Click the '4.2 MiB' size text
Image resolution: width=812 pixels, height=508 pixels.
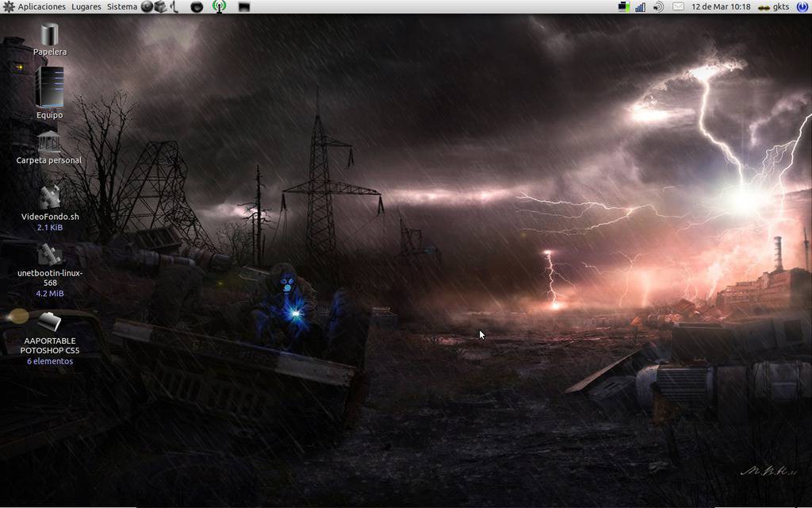point(50,294)
